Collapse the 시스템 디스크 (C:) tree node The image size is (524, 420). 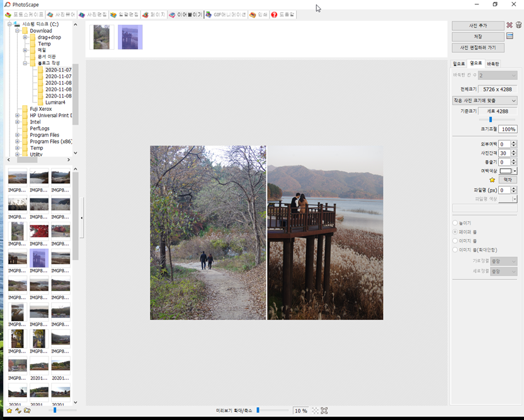pyautogui.click(x=9, y=24)
